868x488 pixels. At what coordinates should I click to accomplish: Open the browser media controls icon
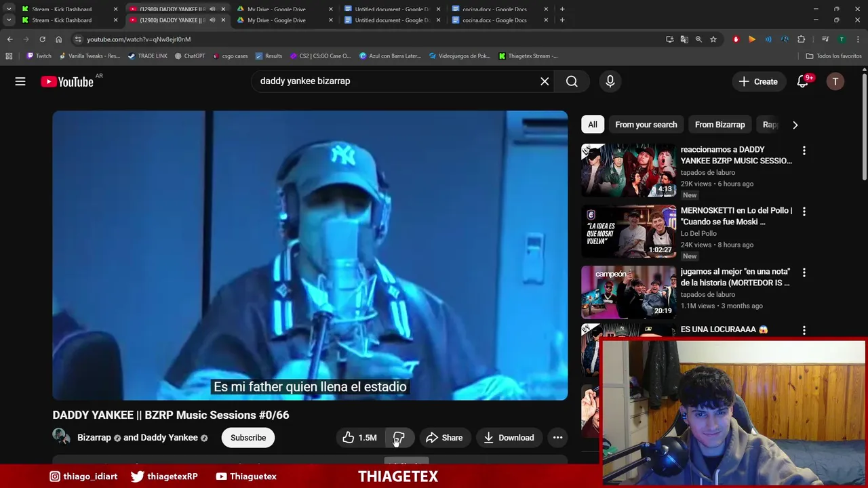tap(825, 39)
